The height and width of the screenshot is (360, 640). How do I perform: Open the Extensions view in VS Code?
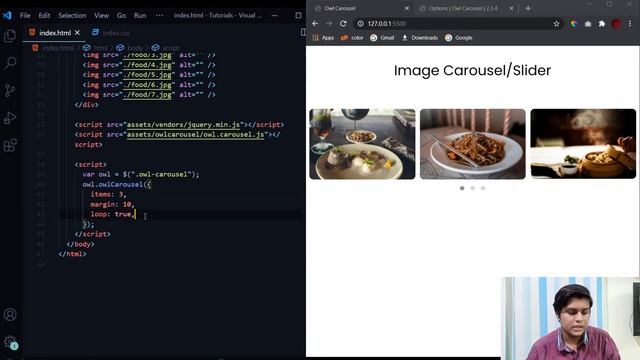point(10,145)
